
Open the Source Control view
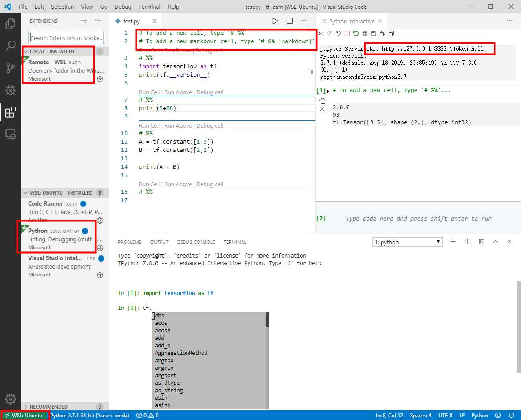pos(10,68)
